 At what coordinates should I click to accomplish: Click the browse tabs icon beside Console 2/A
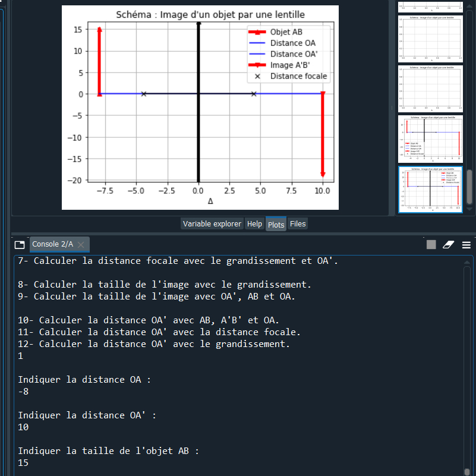[20, 244]
